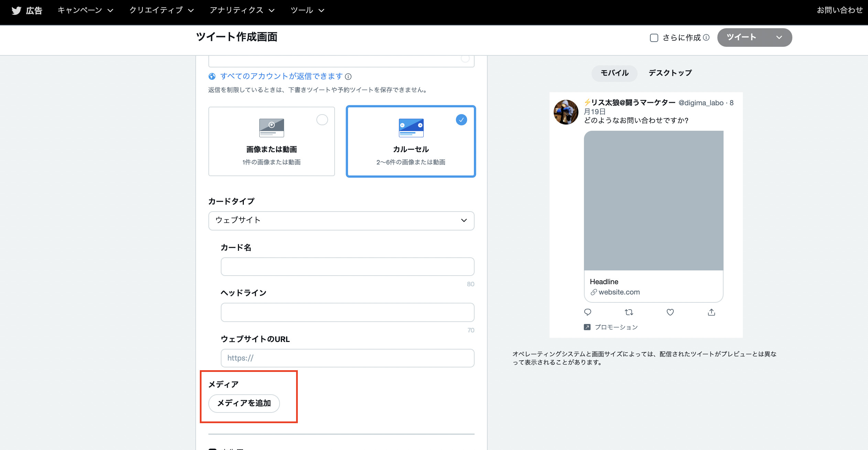Click the link icon next to website.com
868x450 pixels.
coord(593,292)
